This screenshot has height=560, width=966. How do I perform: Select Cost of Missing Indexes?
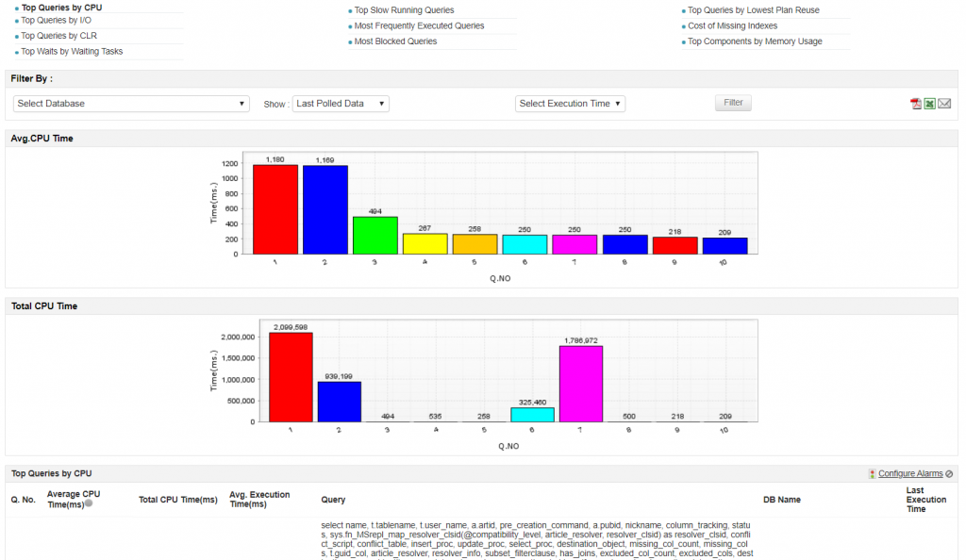(732, 26)
